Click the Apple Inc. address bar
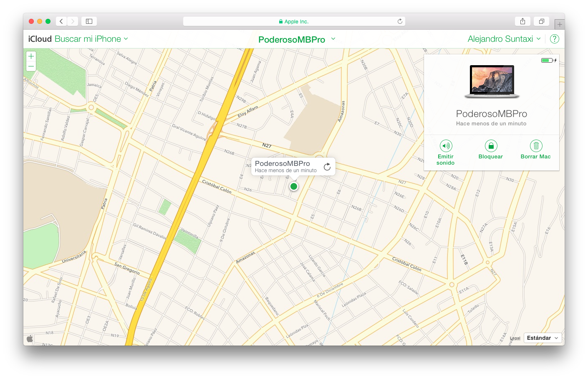This screenshot has width=588, height=379. (294, 21)
